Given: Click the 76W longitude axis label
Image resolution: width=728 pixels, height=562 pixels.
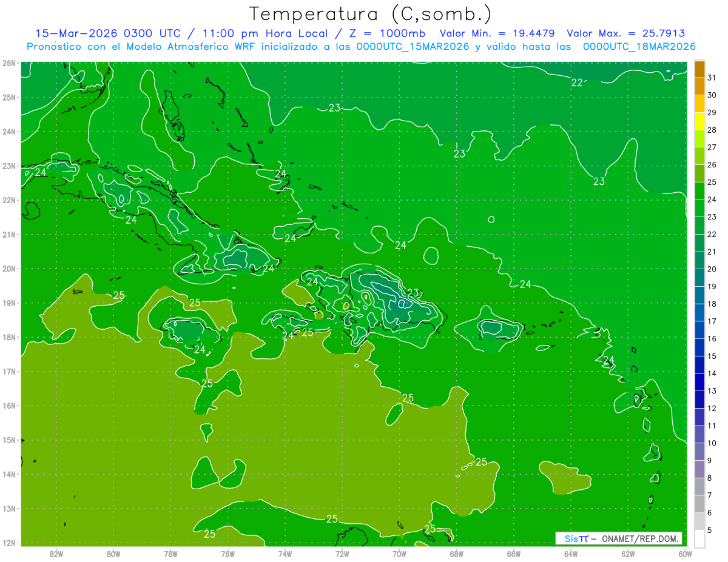Looking at the screenshot, I should [227, 553].
